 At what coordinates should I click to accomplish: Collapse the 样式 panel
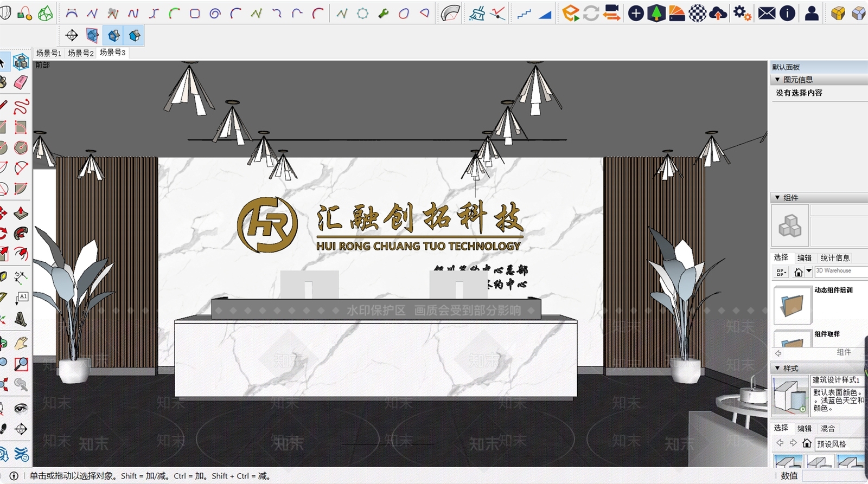pyautogui.click(x=777, y=368)
